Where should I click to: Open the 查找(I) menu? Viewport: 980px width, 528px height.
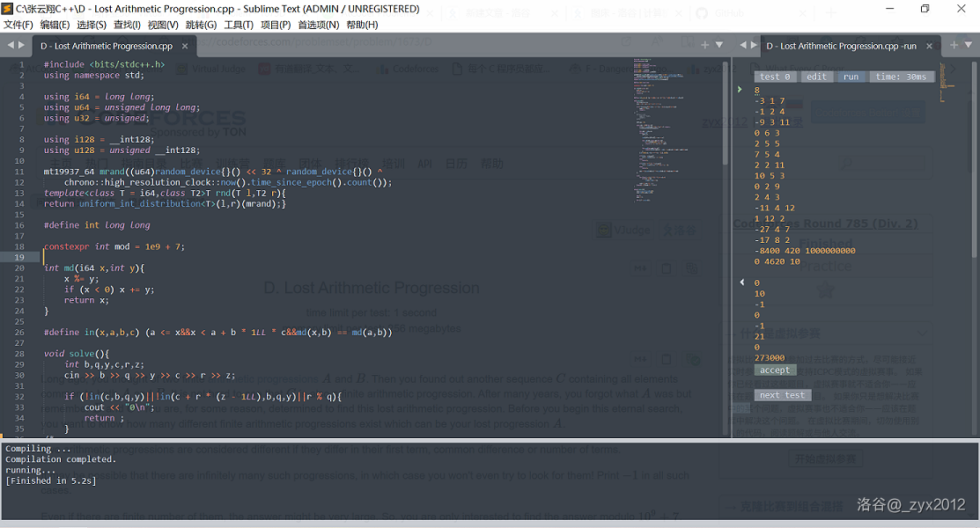(127, 25)
